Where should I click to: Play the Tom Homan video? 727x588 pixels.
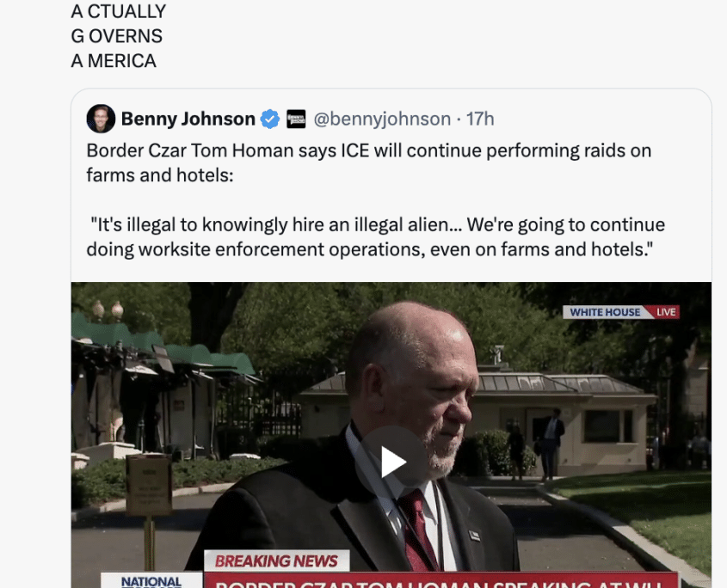pyautogui.click(x=393, y=462)
